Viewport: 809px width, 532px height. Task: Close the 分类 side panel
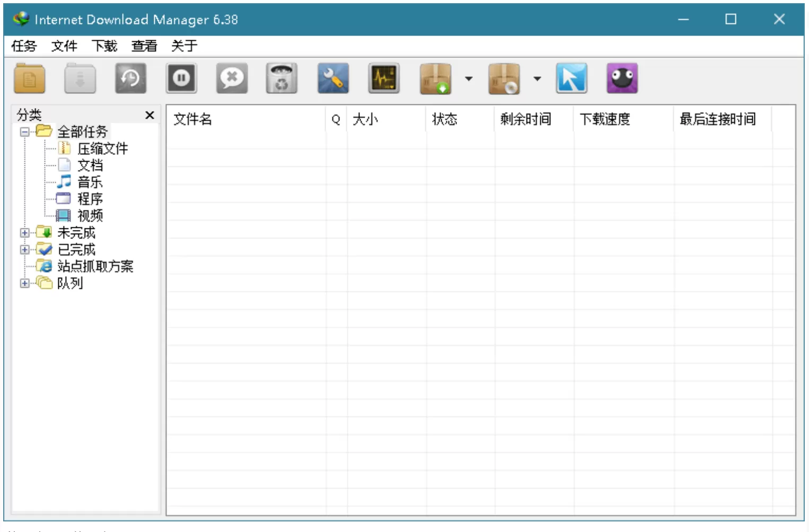pyautogui.click(x=150, y=115)
